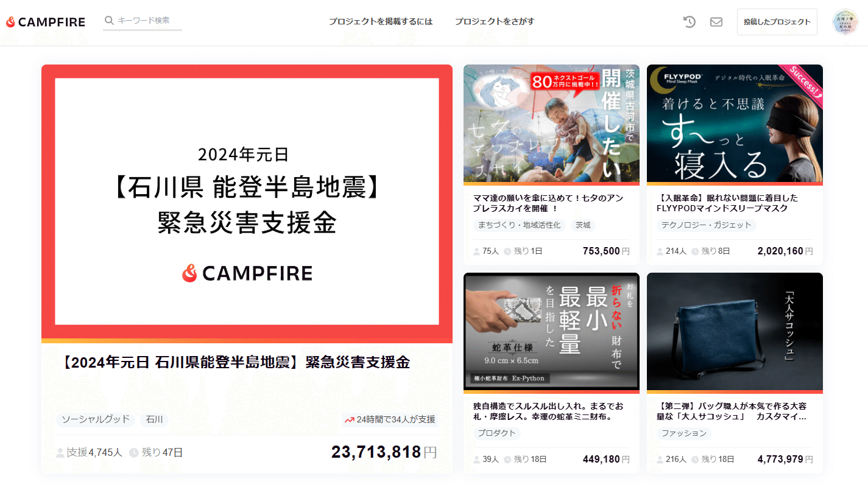Select the ソーシャルグッド category tag
868x493 pixels.
96,419
